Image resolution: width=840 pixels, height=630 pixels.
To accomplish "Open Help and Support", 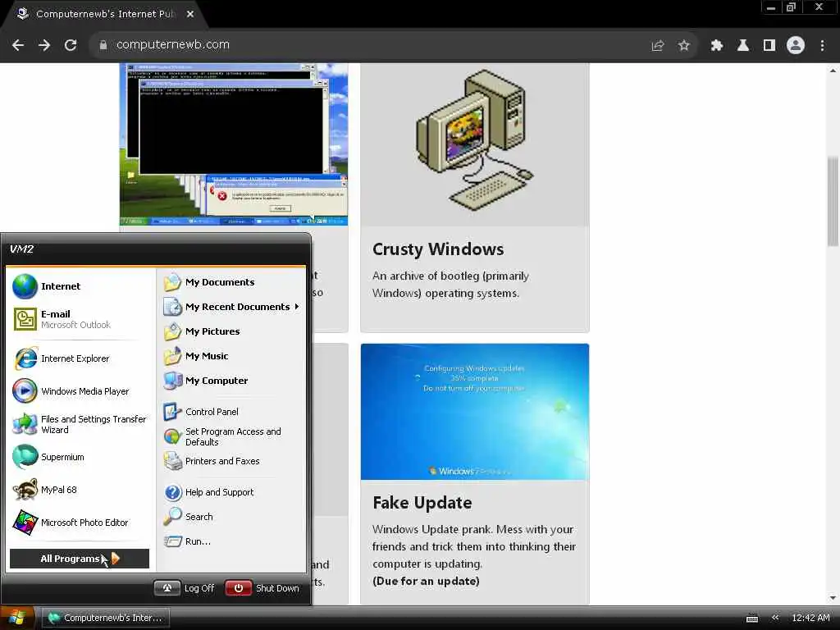I will tap(209, 492).
